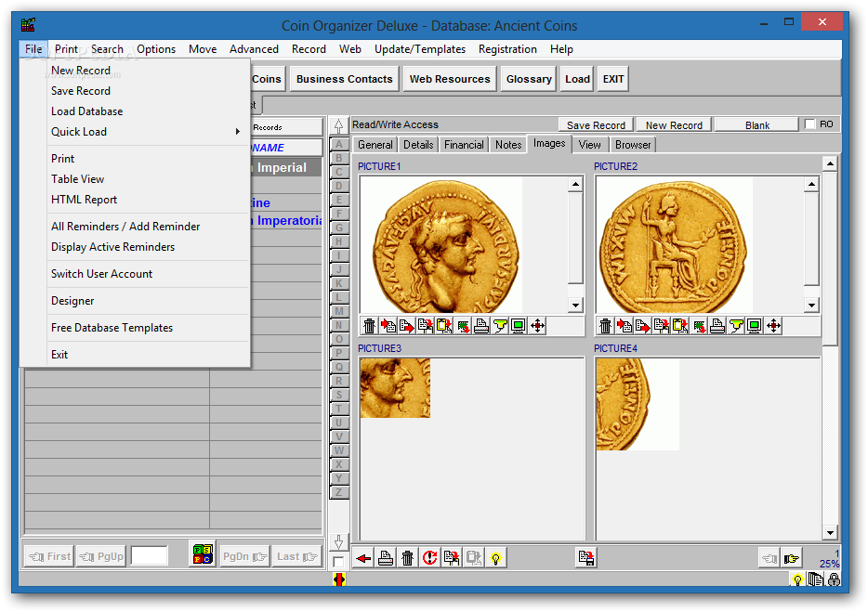The width and height of the screenshot is (868, 612).
Task: Click the Save Record button beside New Record
Action: pyautogui.click(x=596, y=125)
